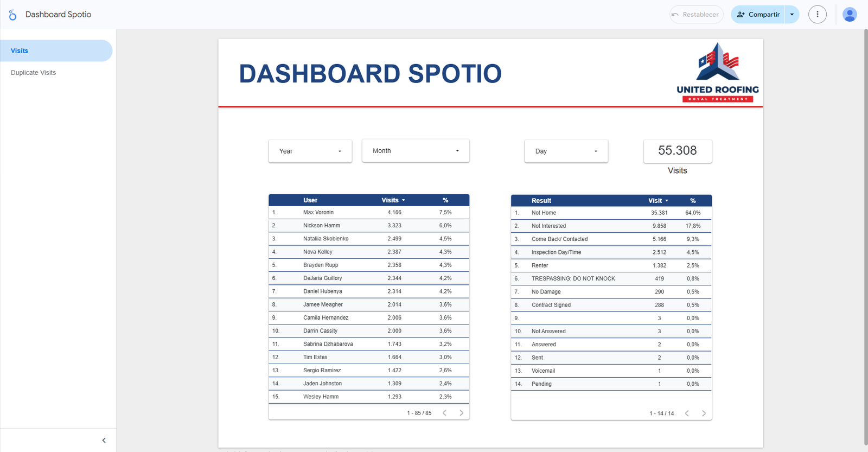868x452 pixels.
Task: Collapse the left sidebar with chevron
Action: tap(104, 441)
